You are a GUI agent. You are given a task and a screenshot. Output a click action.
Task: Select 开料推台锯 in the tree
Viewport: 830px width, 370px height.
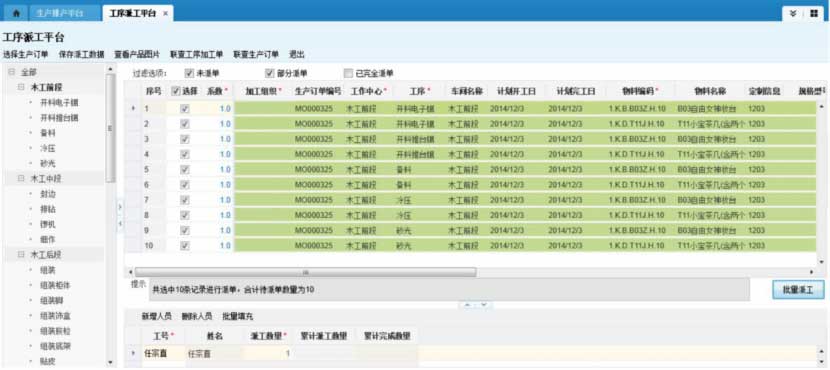coord(59,118)
